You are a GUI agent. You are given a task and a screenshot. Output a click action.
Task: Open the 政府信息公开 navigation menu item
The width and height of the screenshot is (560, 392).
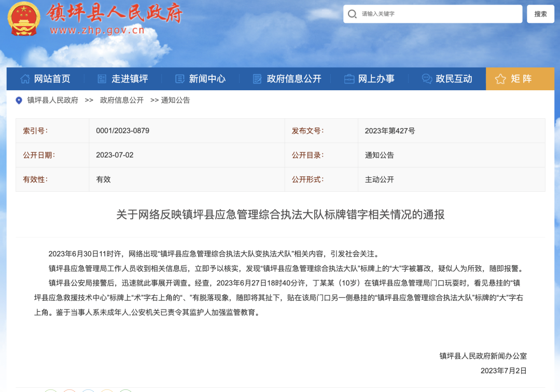287,79
